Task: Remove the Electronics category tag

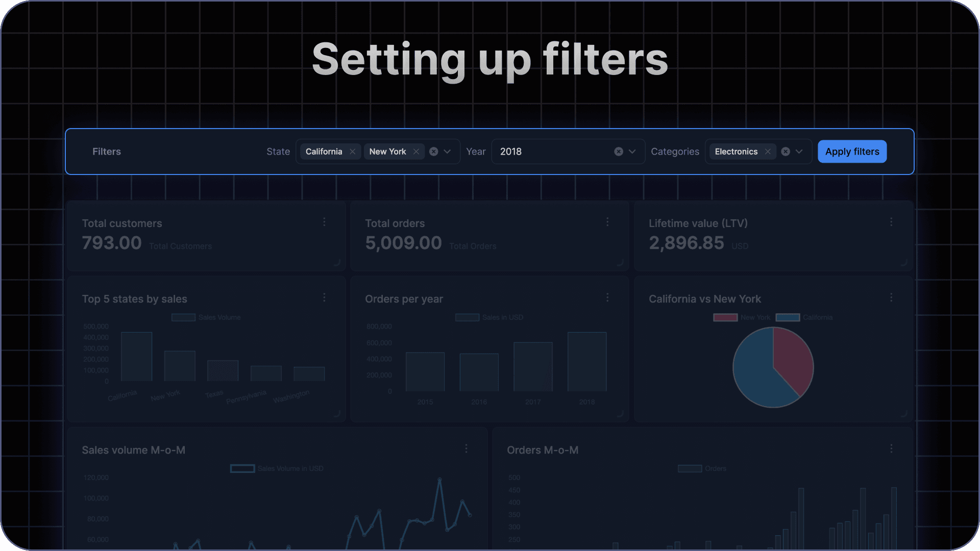Action: (767, 152)
